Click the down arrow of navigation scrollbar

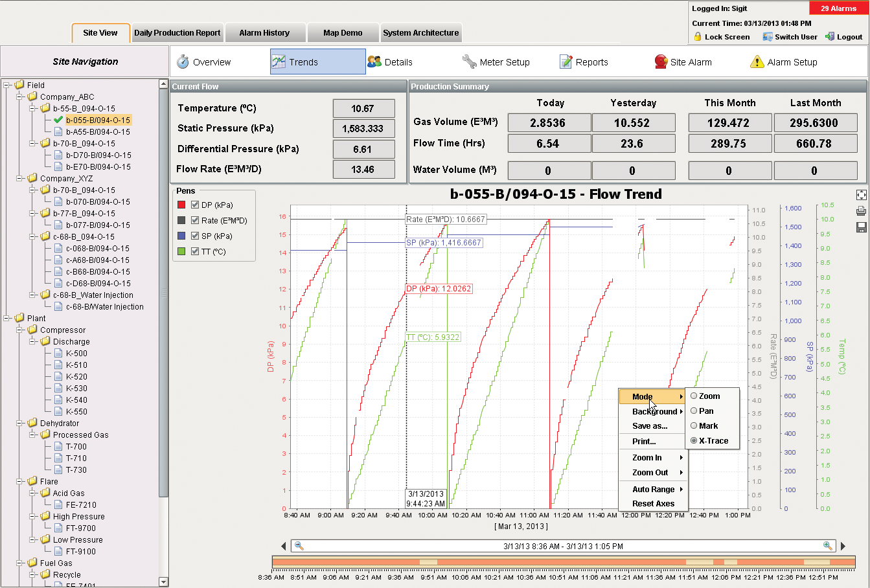163,582
